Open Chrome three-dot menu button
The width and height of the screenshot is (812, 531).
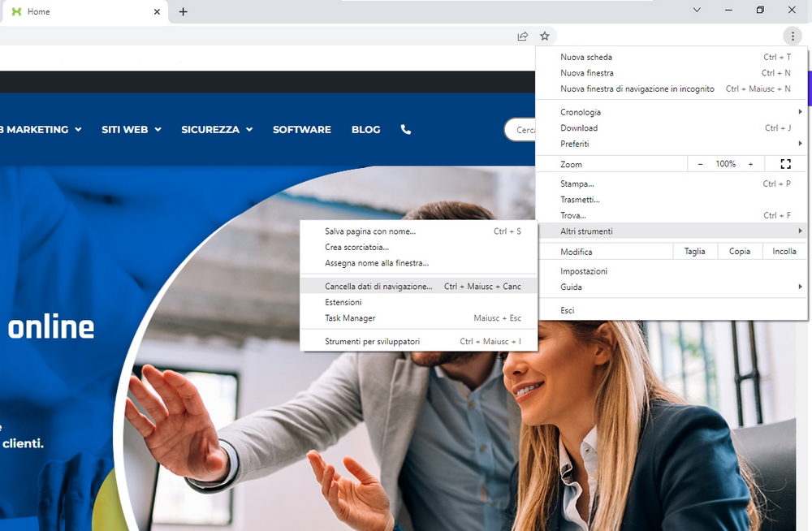pyautogui.click(x=793, y=36)
